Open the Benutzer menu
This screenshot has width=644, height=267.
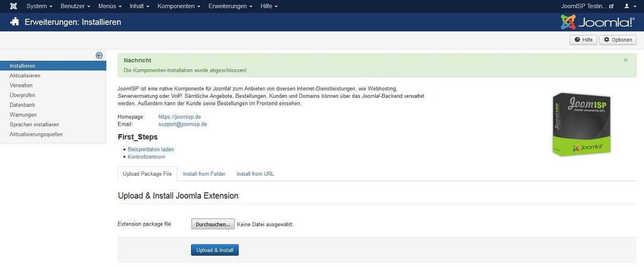[76, 6]
